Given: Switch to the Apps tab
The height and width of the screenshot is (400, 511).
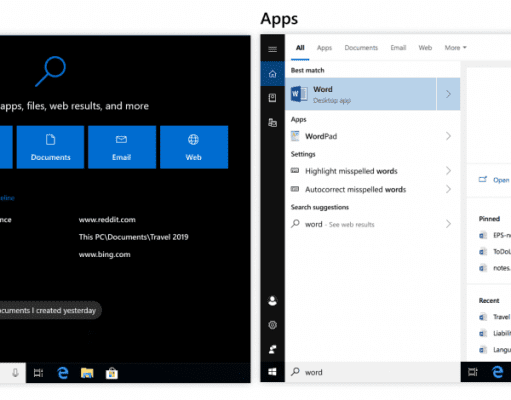Looking at the screenshot, I should tap(324, 48).
